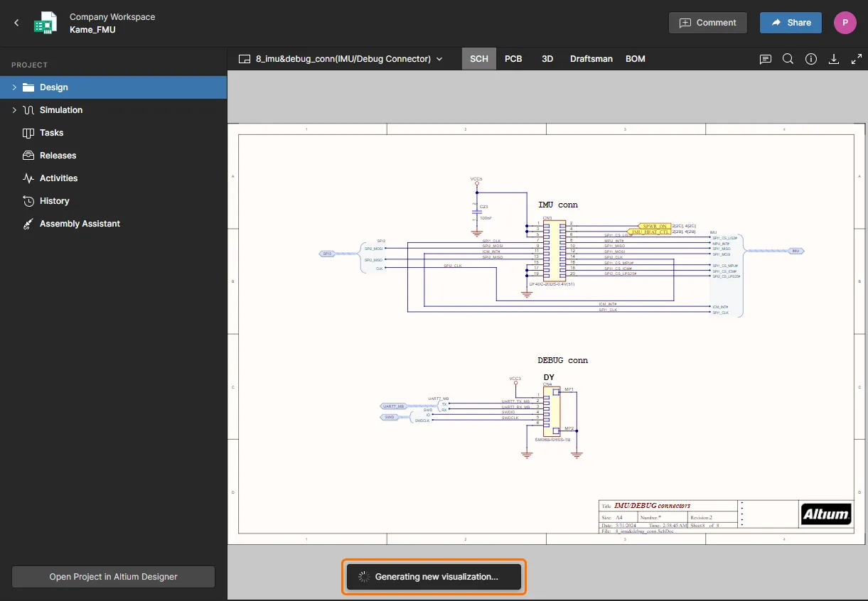Click the download icon
Image resolution: width=868 pixels, height=601 pixels.
pos(834,59)
